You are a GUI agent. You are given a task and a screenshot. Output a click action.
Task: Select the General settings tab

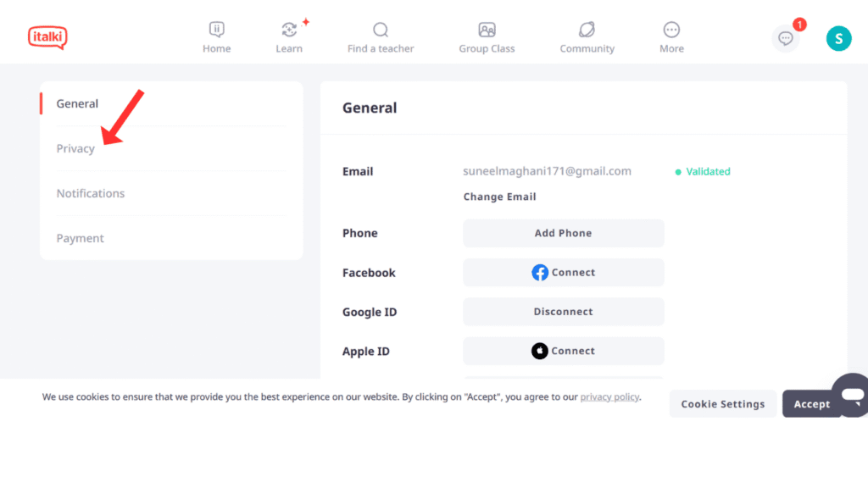tap(77, 104)
